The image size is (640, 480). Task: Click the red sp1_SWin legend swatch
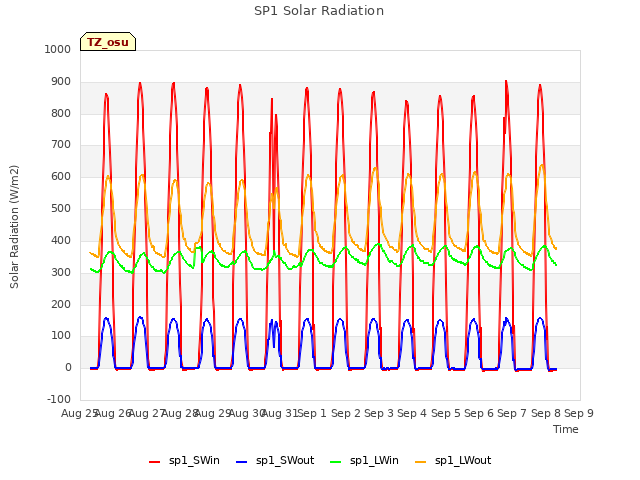pos(155,461)
